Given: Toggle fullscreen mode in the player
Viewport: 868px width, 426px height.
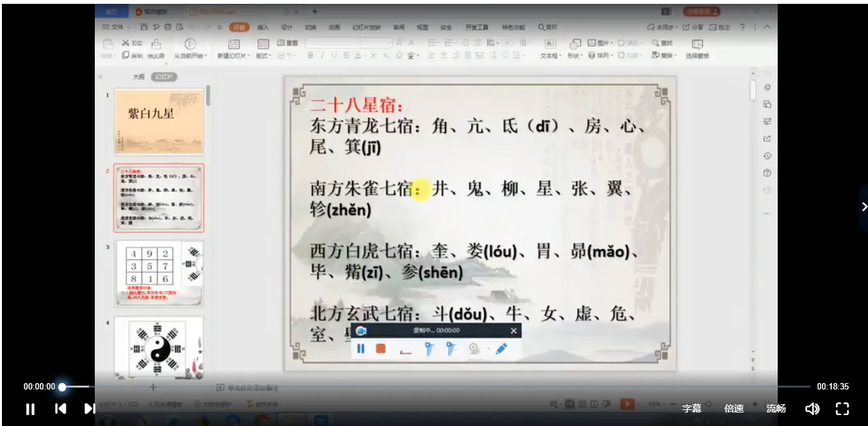Looking at the screenshot, I should click(x=842, y=409).
